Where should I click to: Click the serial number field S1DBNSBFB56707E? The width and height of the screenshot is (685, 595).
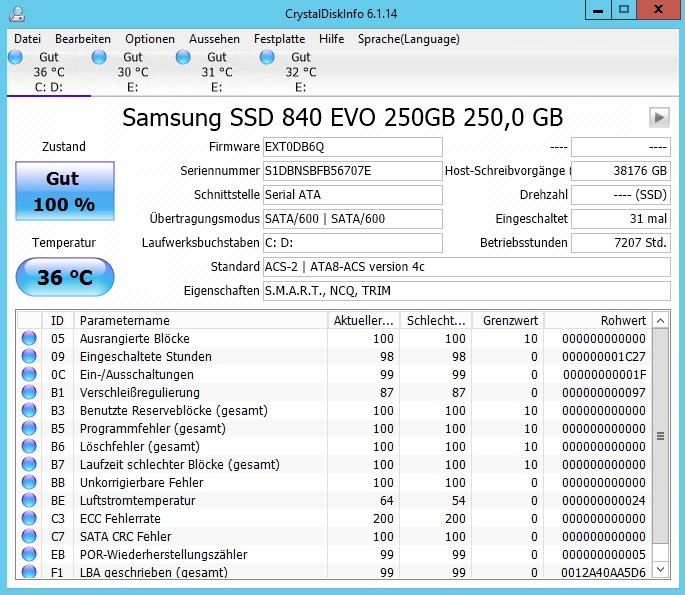[x=353, y=171]
